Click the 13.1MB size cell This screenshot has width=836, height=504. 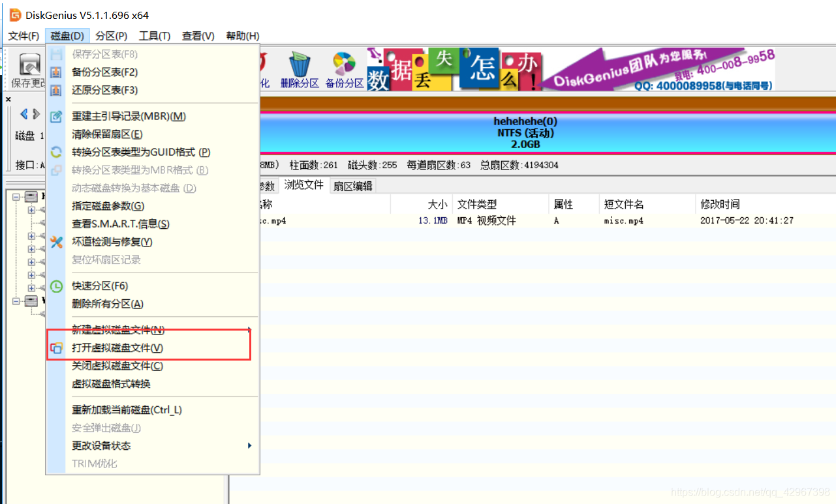pyautogui.click(x=433, y=221)
